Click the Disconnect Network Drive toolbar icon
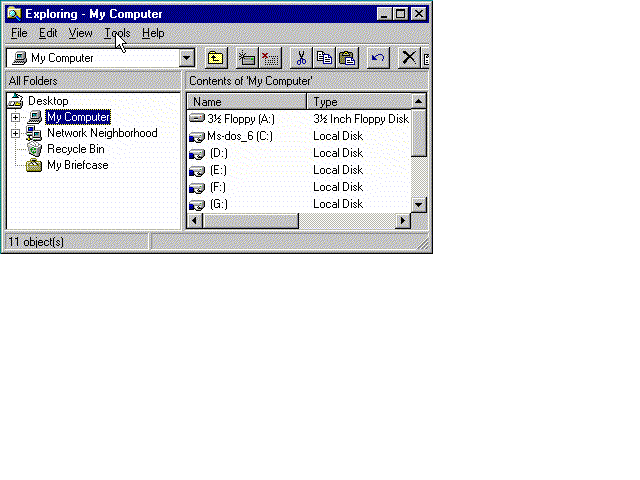 270,58
